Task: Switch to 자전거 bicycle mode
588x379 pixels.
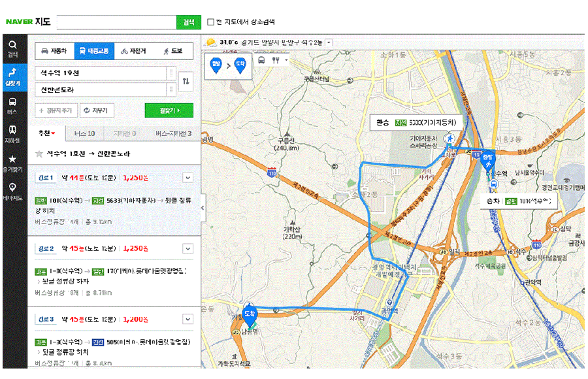Action: click(133, 51)
